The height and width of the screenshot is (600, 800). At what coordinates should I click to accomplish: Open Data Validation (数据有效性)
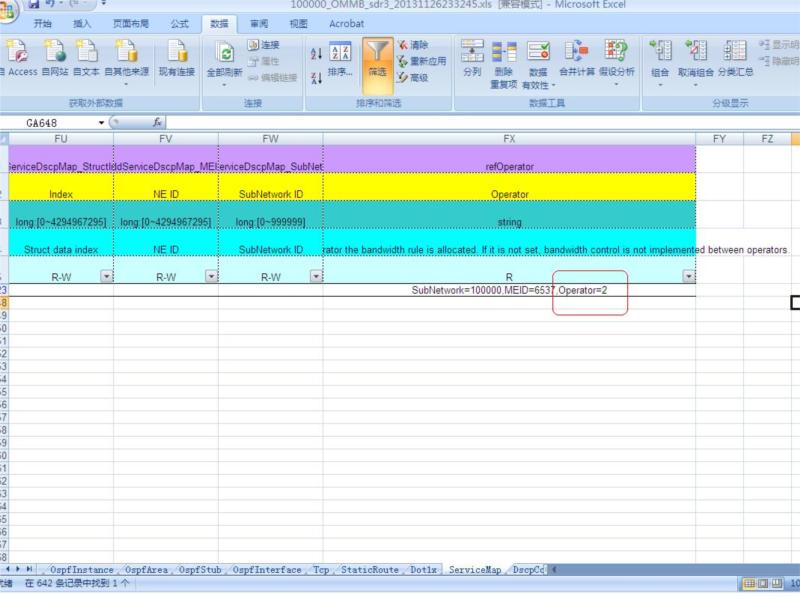538,64
